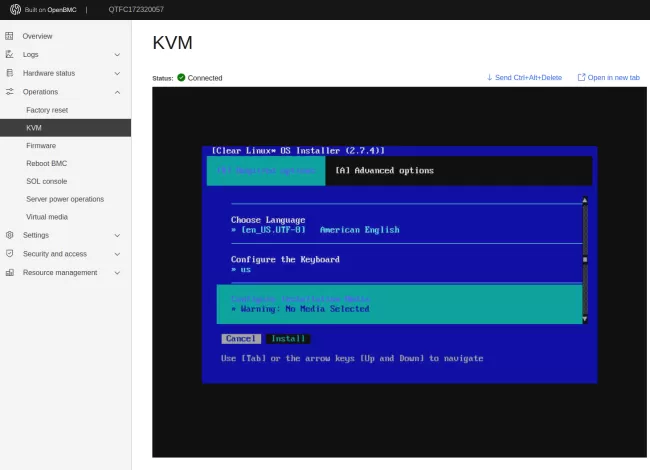Click the Overview sidebar icon
The image size is (650, 470).
pos(10,36)
